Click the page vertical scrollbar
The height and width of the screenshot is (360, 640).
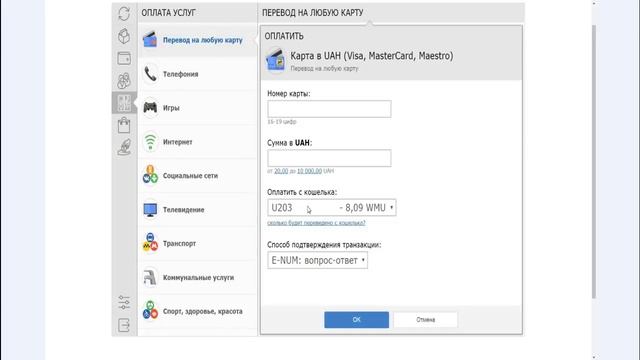(x=594, y=161)
